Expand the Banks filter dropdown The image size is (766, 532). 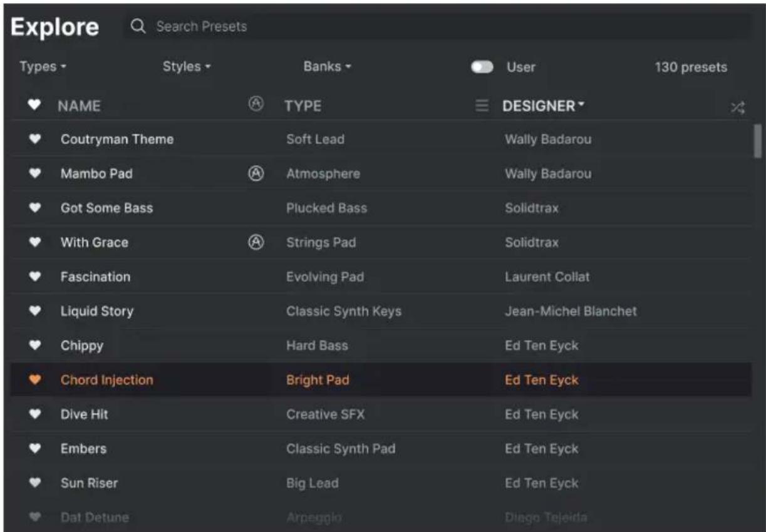click(x=327, y=66)
